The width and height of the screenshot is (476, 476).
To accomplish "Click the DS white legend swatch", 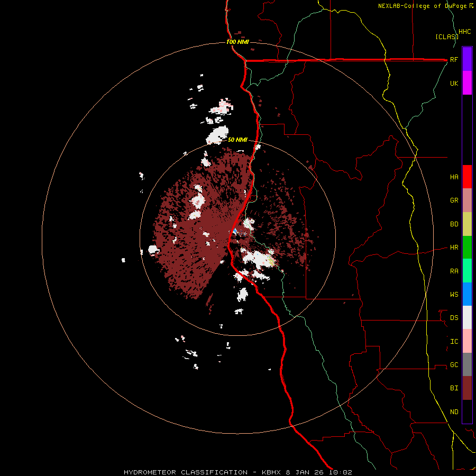I will [467, 317].
